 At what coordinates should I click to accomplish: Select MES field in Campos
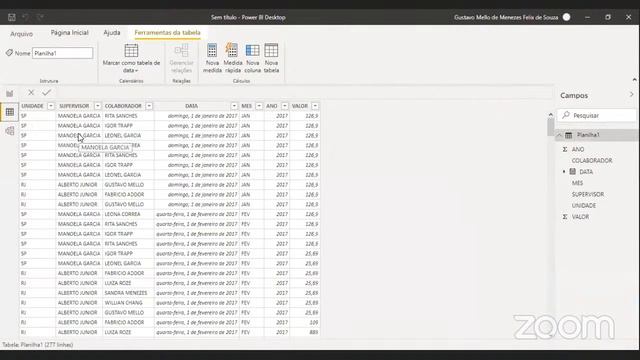pyautogui.click(x=577, y=183)
